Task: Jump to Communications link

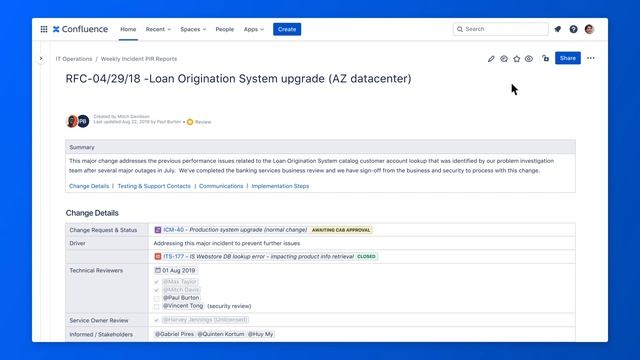Action: pyautogui.click(x=221, y=186)
